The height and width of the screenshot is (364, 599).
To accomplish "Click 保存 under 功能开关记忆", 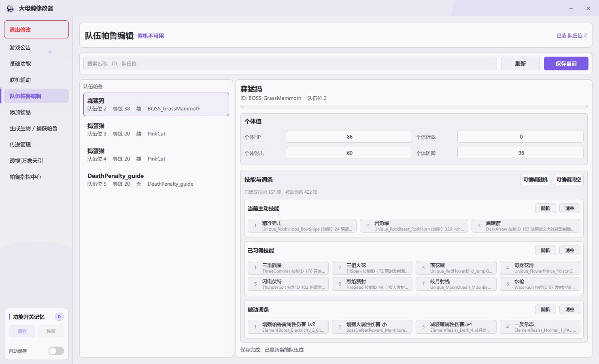I will (22, 331).
